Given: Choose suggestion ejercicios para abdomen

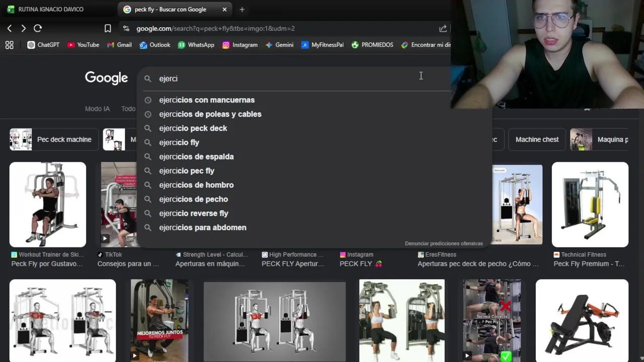Looking at the screenshot, I should pos(314,228).
